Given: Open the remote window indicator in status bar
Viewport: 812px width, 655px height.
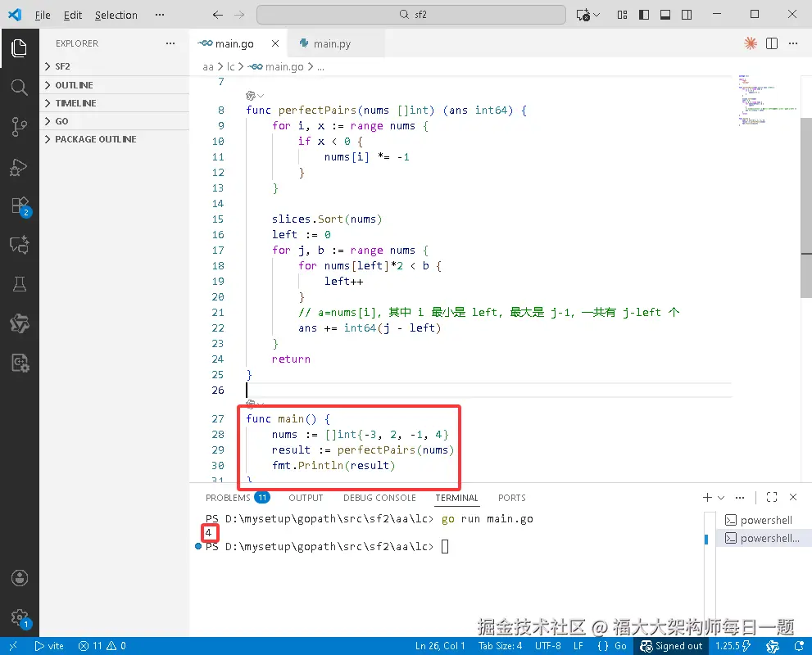Looking at the screenshot, I should tap(13, 646).
